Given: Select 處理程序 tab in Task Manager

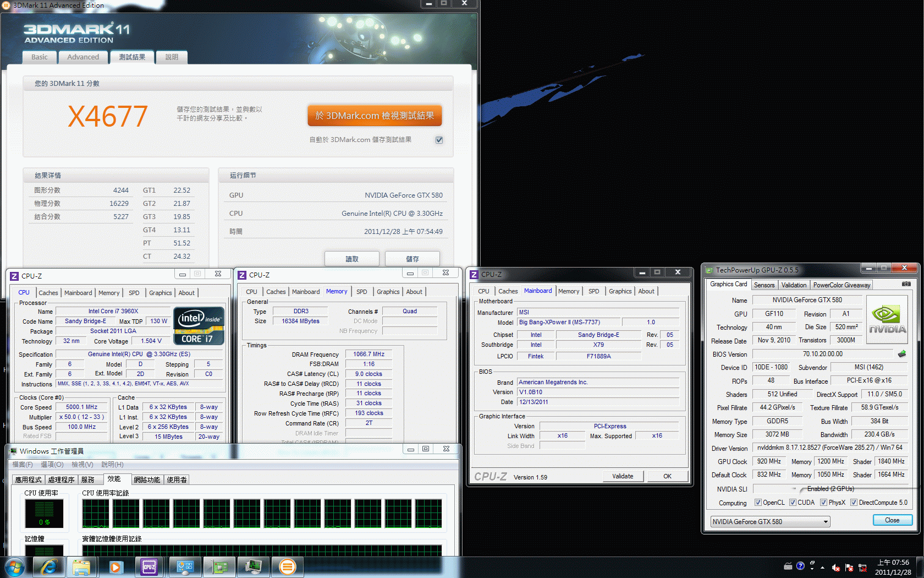Looking at the screenshot, I should pyautogui.click(x=61, y=480).
